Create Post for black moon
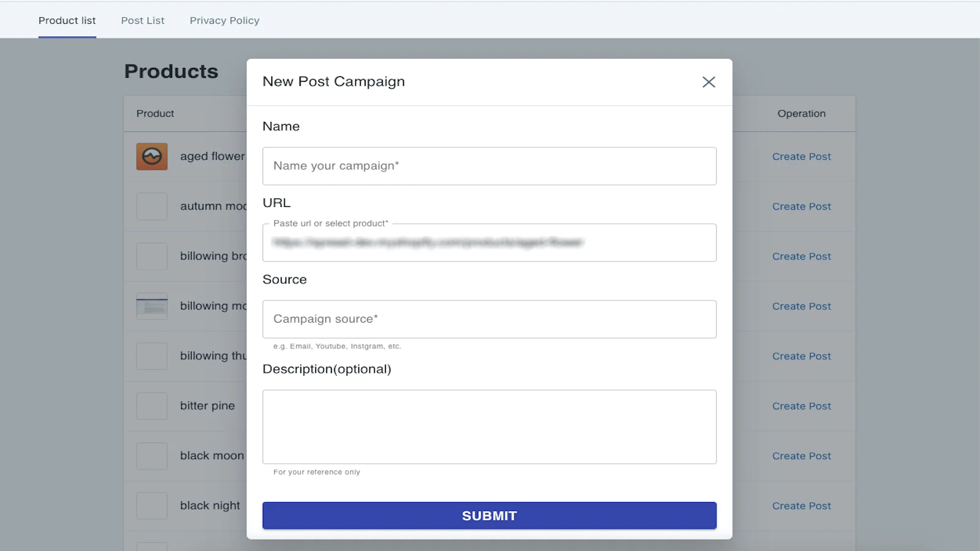This screenshot has height=551, width=980. coord(801,456)
